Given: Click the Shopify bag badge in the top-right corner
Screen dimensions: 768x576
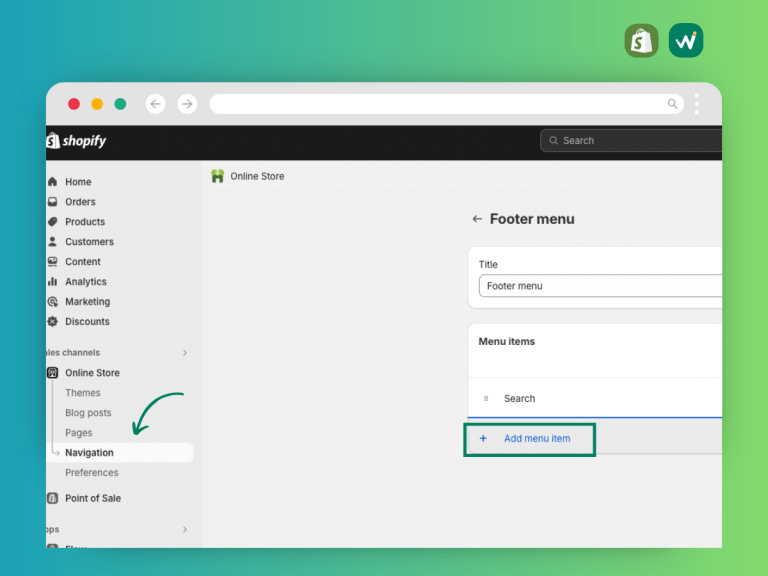Looking at the screenshot, I should [641, 41].
